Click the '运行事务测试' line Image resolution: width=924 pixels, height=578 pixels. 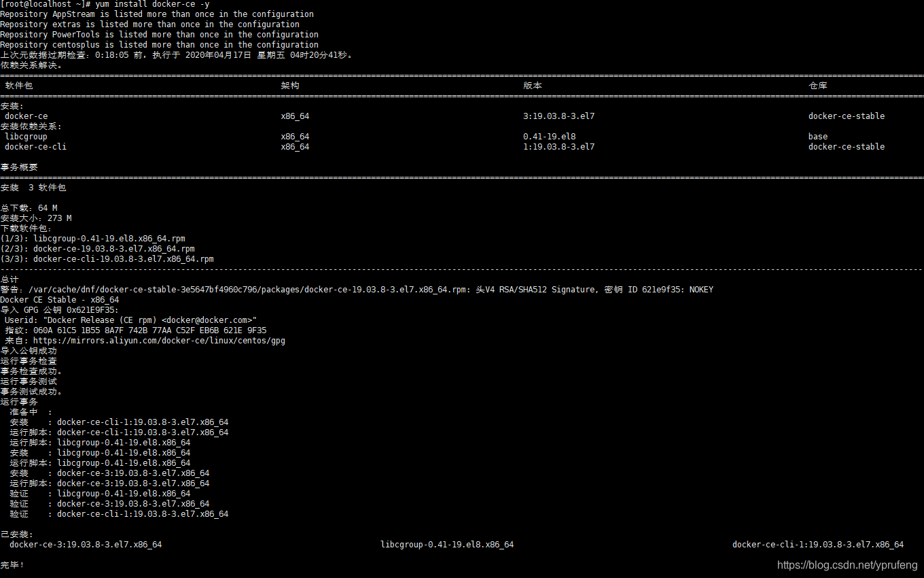point(29,381)
